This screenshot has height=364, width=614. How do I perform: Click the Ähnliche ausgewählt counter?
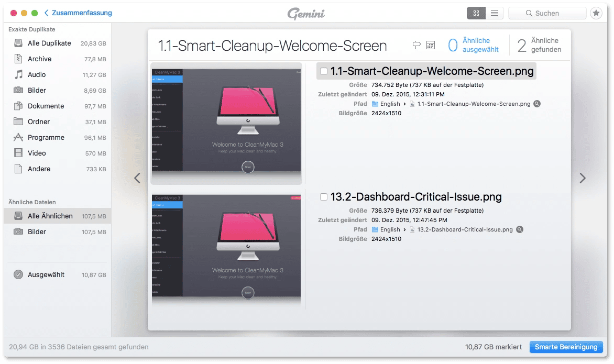[x=474, y=45]
